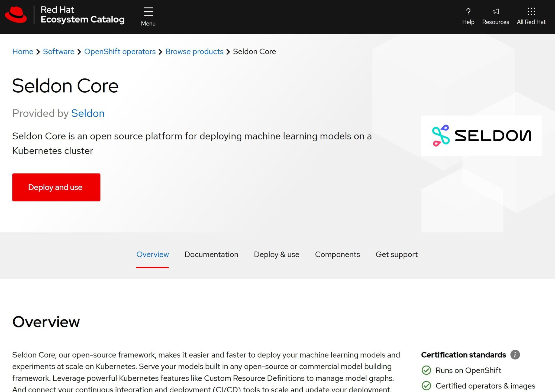
Task: Switch to the Documentation tab
Action: pos(211,254)
